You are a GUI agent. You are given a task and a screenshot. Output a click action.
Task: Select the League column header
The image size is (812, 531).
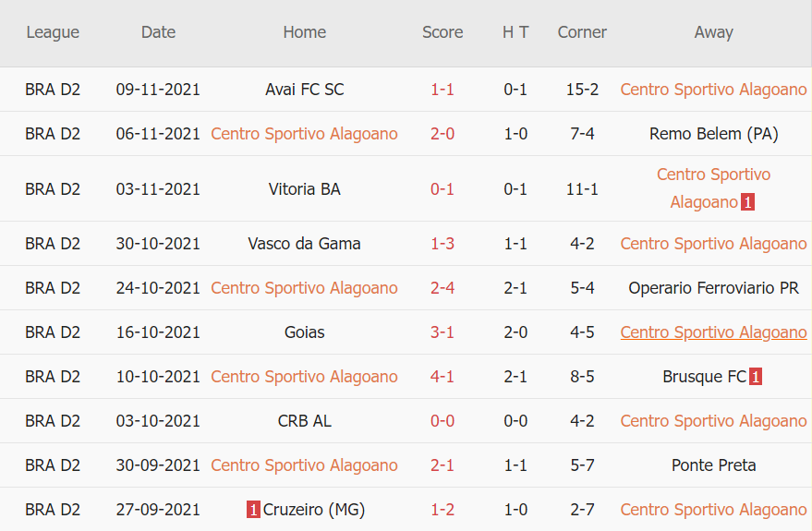tap(53, 32)
